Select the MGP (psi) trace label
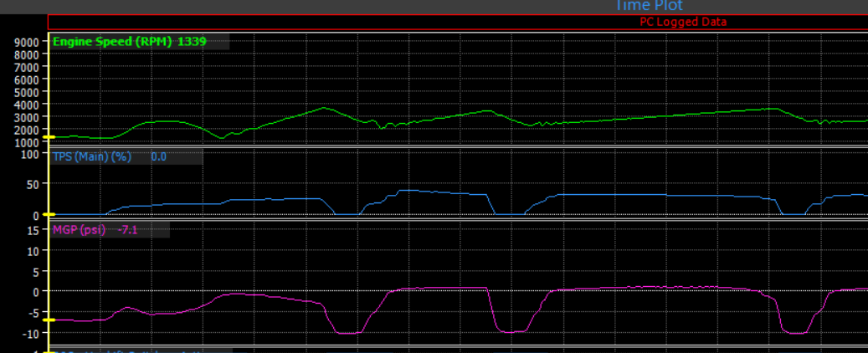The image size is (868, 353). (x=79, y=229)
